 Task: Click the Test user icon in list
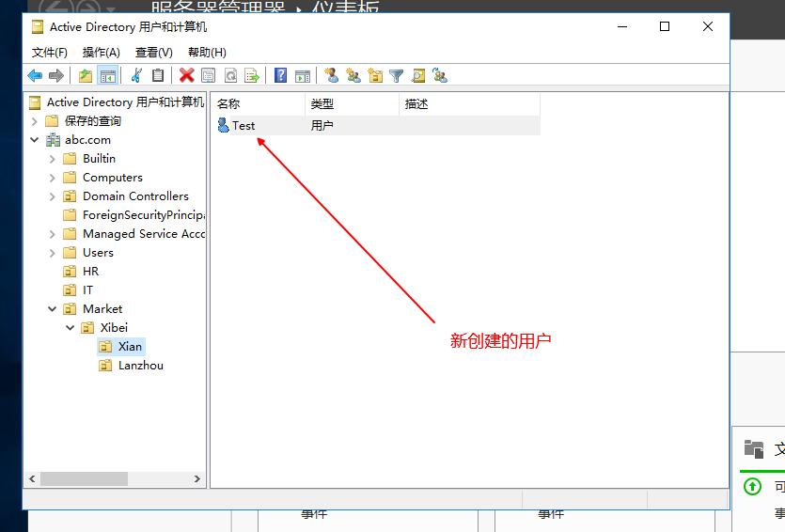(x=224, y=125)
